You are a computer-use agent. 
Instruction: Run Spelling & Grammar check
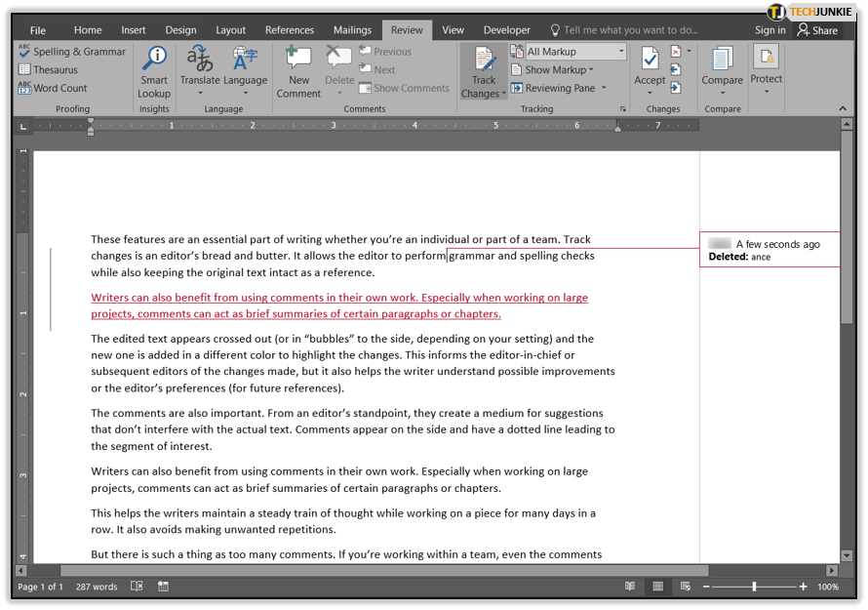click(x=72, y=52)
